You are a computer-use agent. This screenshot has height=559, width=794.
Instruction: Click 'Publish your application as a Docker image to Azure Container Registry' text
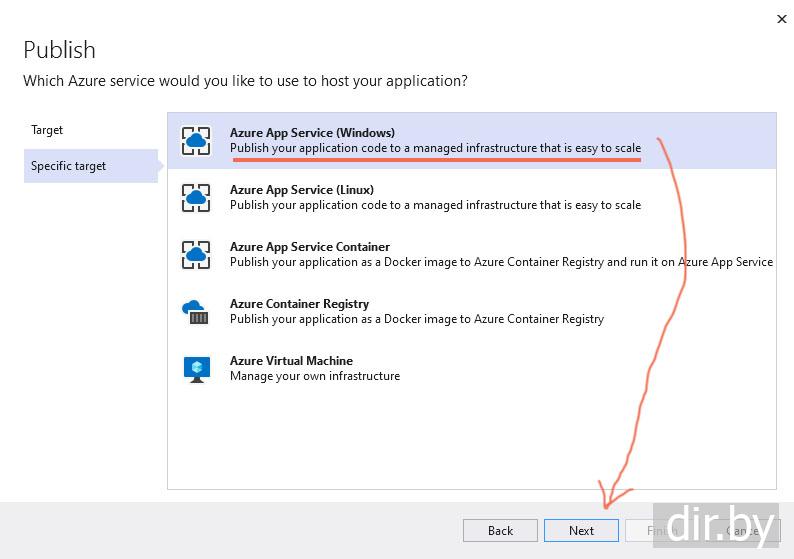tap(417, 319)
